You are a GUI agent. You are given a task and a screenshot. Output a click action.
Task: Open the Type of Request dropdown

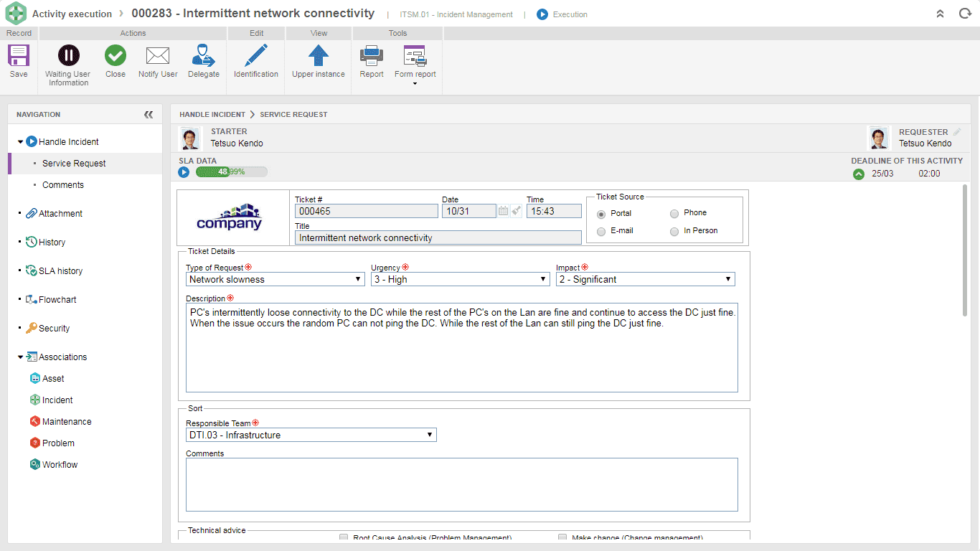(x=275, y=279)
